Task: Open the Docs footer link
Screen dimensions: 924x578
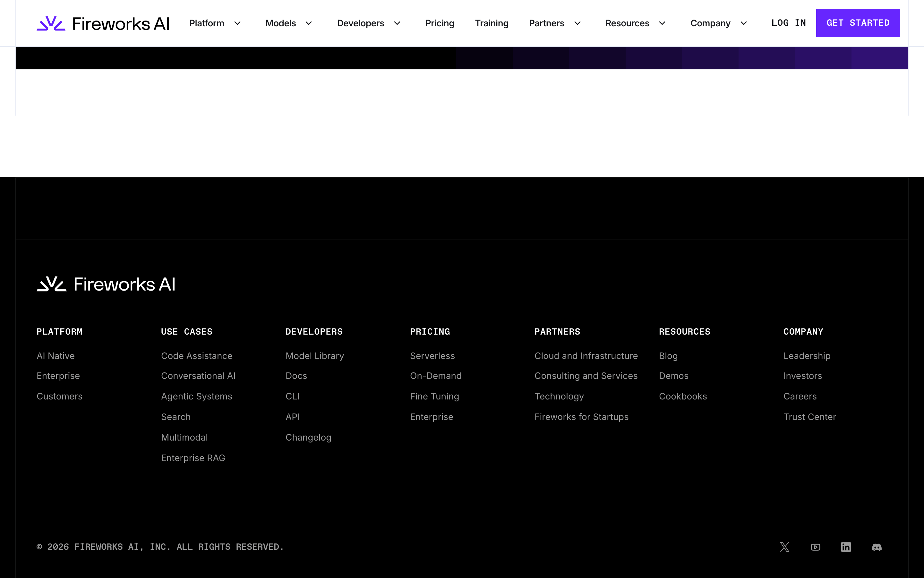Action: [296, 376]
